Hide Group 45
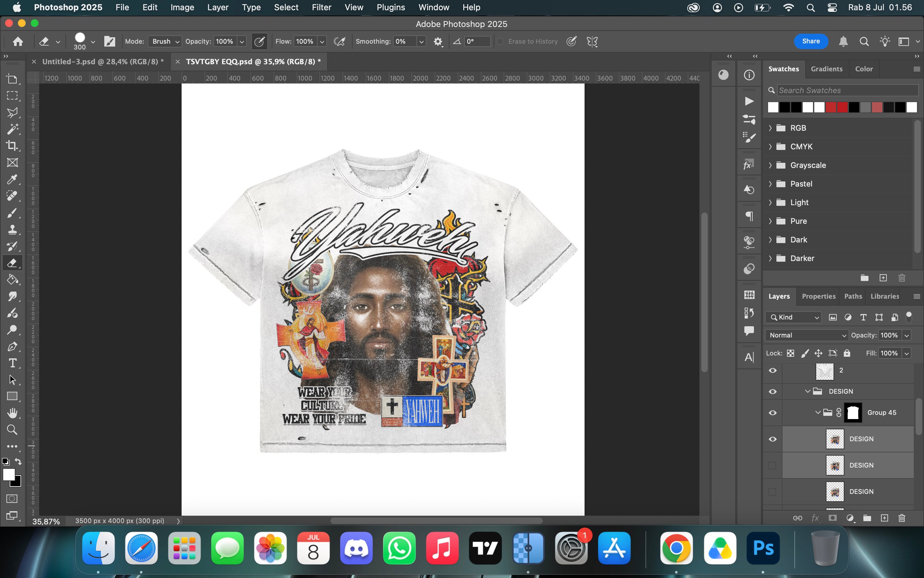Image resolution: width=924 pixels, height=578 pixels. pos(773,413)
